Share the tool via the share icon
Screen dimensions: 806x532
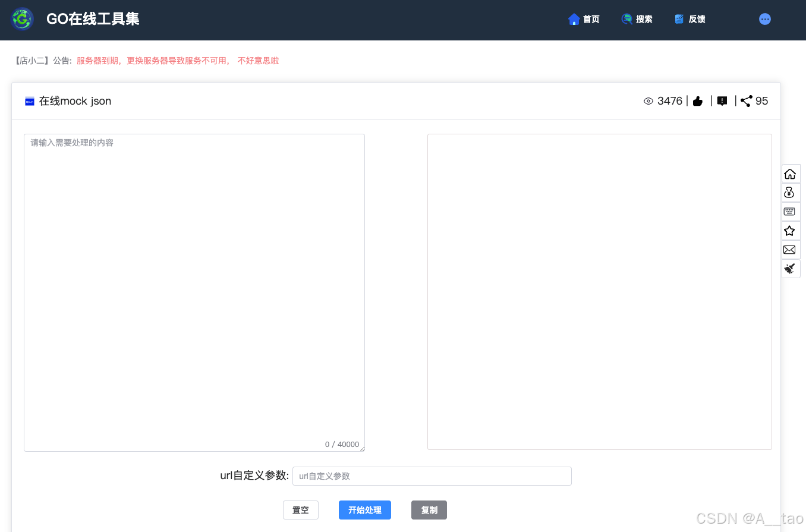[747, 101]
